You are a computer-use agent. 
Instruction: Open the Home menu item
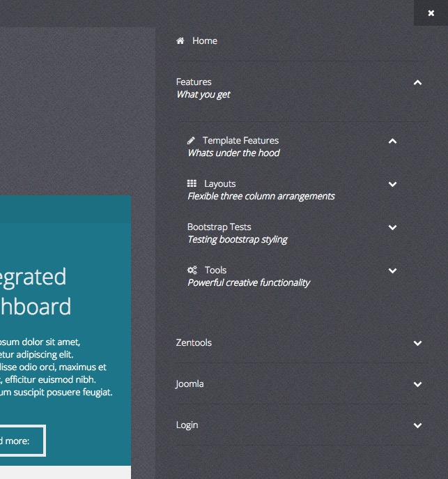205,41
